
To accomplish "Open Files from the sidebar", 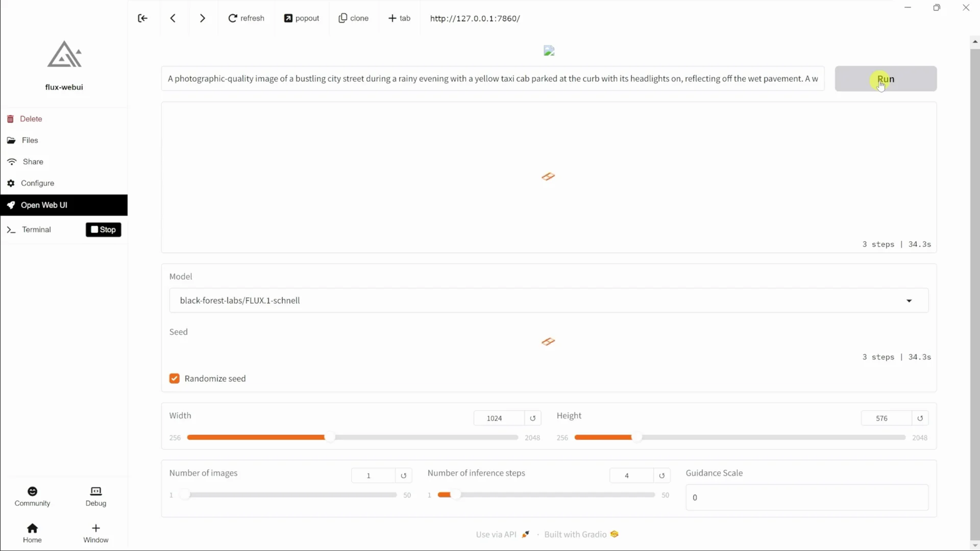I will pos(29,140).
